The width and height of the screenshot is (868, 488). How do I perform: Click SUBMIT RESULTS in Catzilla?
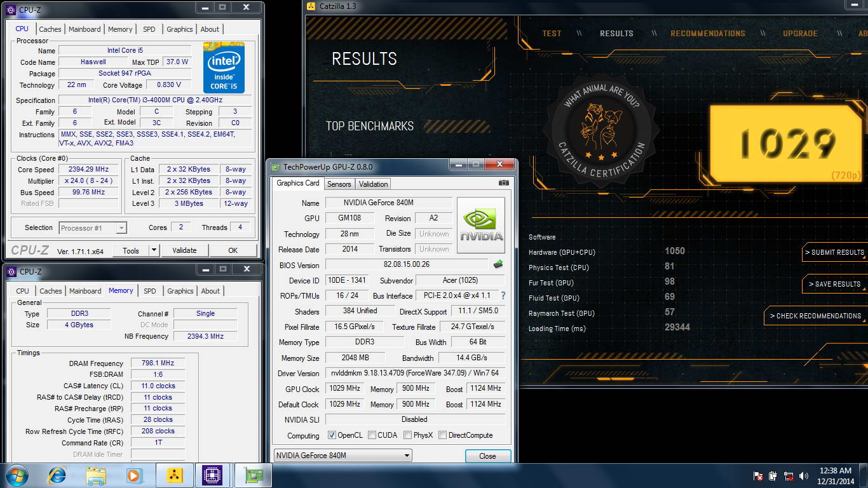(834, 252)
